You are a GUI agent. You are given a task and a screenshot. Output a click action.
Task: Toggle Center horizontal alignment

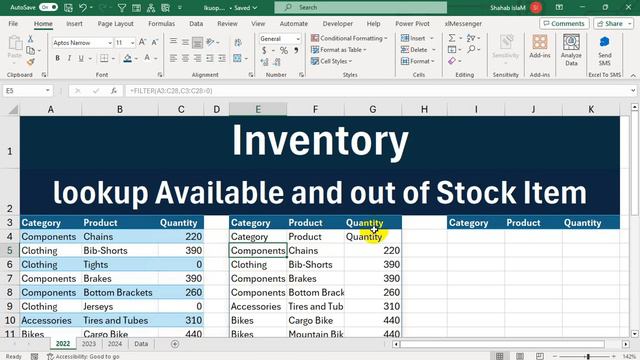click(x=185, y=58)
